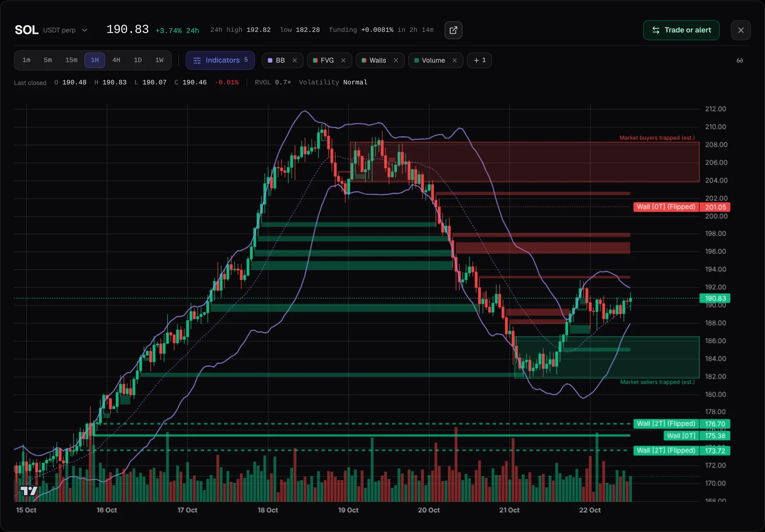Viewport: 765px width, 532px height.
Task: Click the Market sellers trapped (est.) label
Action: point(657,382)
